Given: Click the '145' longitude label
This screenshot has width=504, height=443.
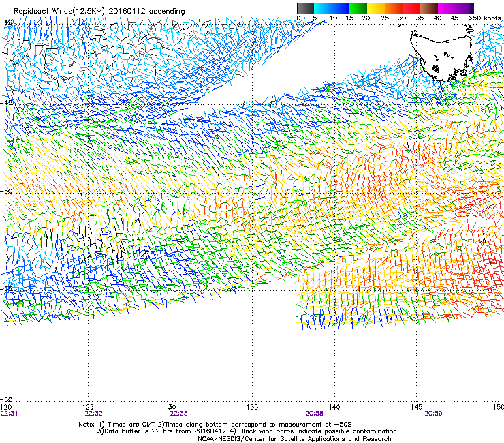Looking at the screenshot, I should [x=417, y=407].
